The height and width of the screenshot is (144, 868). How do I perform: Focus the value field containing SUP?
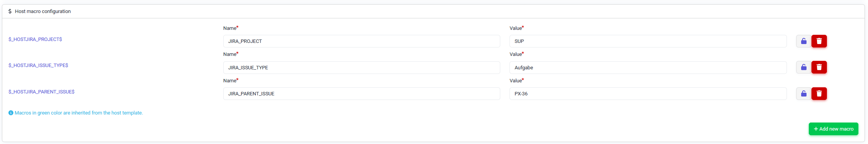pyautogui.click(x=648, y=41)
